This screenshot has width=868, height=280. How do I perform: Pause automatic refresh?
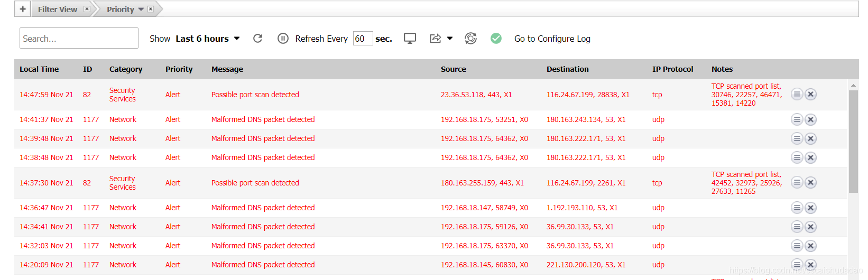click(283, 38)
